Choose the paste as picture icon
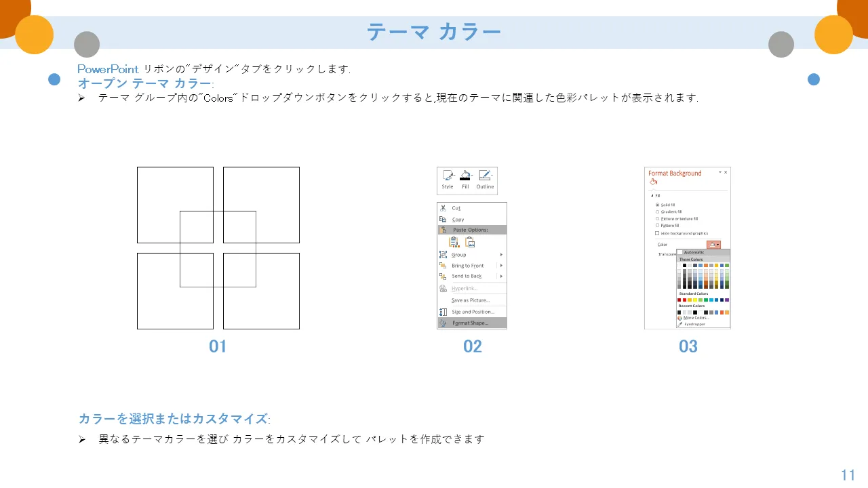The height and width of the screenshot is (488, 868). pos(470,242)
